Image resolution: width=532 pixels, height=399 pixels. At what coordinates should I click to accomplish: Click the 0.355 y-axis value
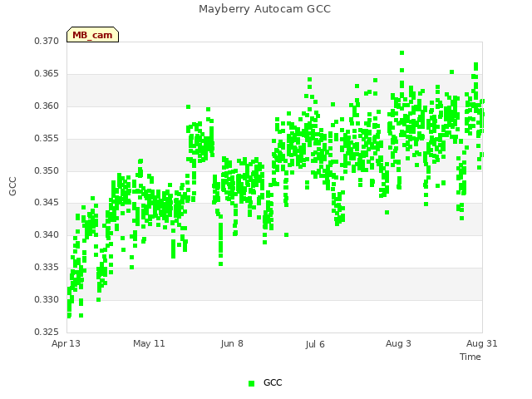[47, 139]
